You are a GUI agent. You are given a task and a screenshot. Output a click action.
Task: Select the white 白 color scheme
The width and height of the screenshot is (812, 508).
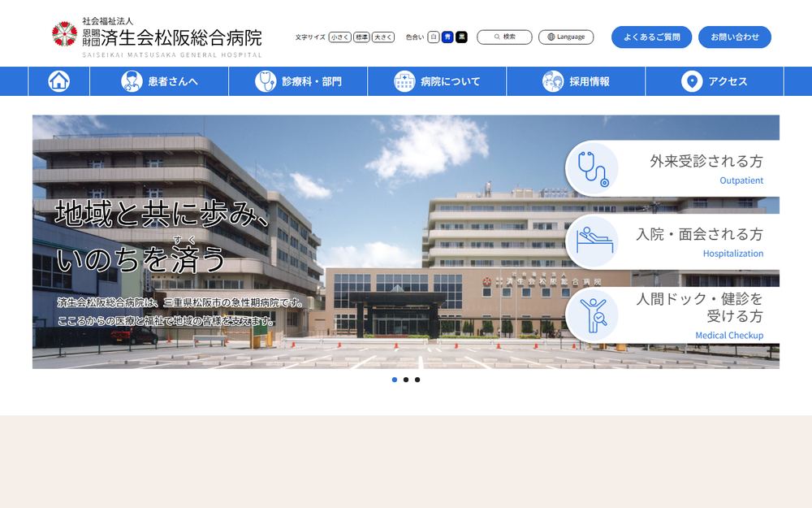(434, 37)
